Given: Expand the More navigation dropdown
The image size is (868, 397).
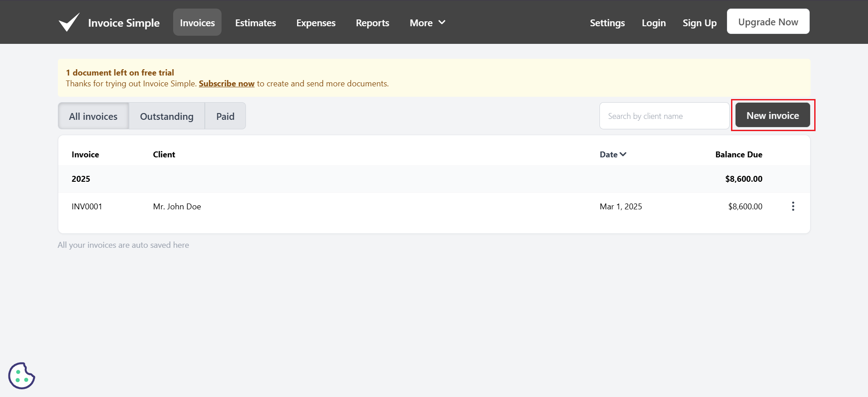Looking at the screenshot, I should pyautogui.click(x=427, y=23).
